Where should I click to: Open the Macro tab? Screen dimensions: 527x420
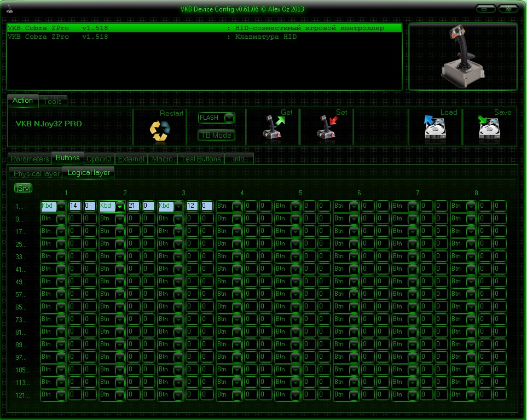[x=162, y=159]
